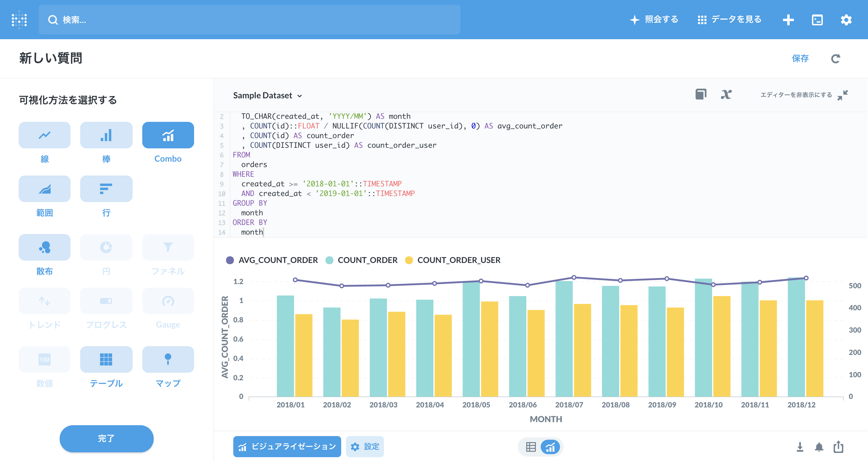Open the settings gear menu
The width and height of the screenshot is (868, 462).
[846, 20]
